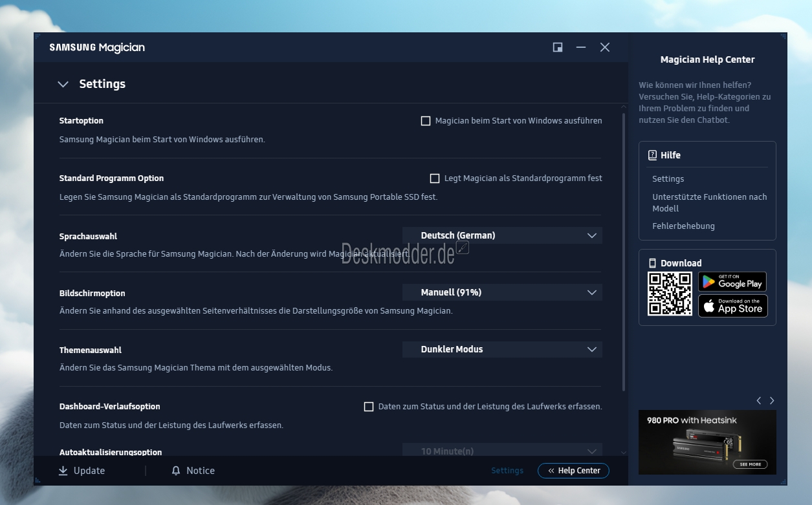Open the Dunkler Modus theme dropdown
The height and width of the screenshot is (505, 812).
click(x=502, y=349)
